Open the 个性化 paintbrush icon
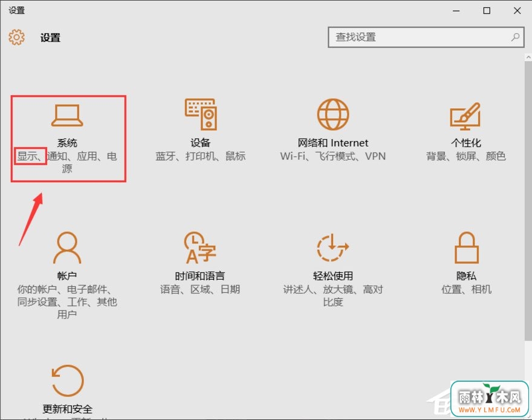 (x=465, y=116)
